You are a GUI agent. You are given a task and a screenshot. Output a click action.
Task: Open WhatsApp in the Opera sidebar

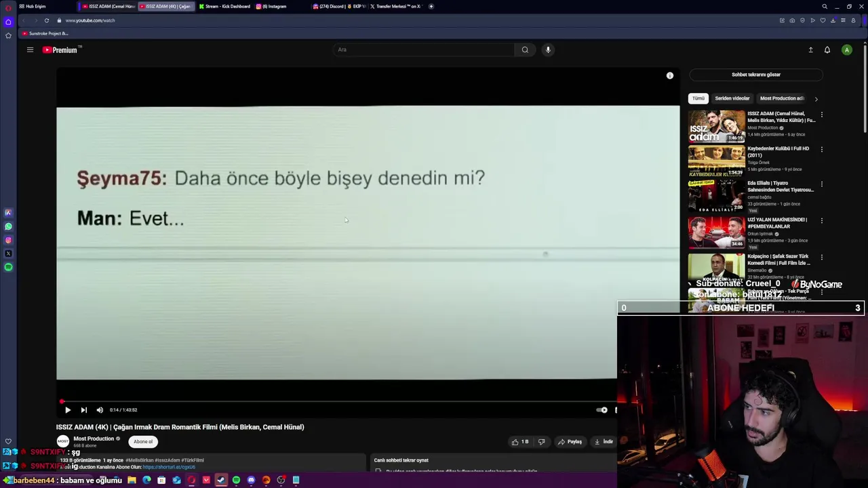[x=8, y=226]
